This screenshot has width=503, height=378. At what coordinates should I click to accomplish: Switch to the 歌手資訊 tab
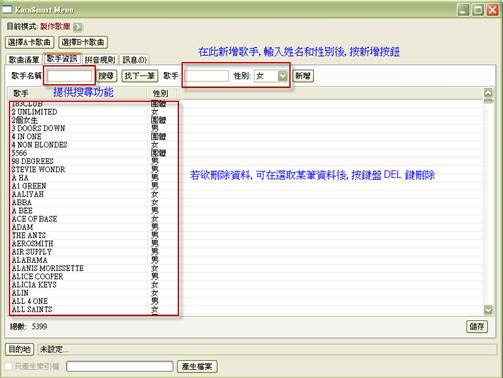point(62,59)
